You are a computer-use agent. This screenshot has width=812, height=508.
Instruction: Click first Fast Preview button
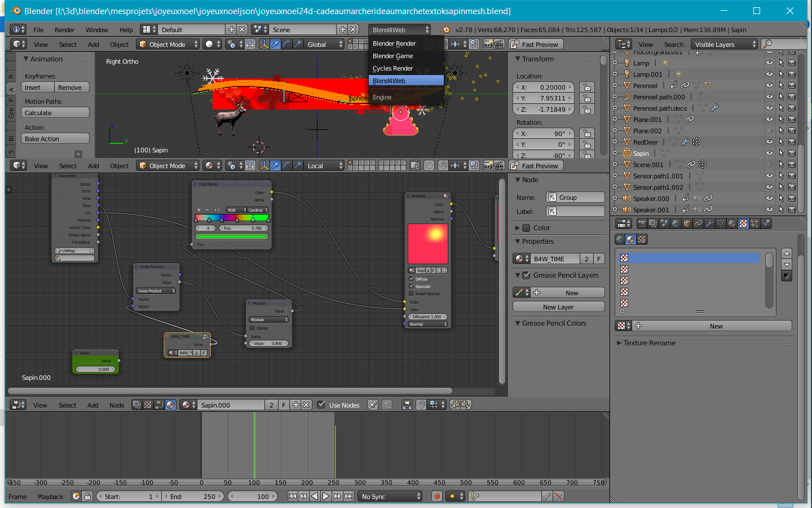coord(536,44)
